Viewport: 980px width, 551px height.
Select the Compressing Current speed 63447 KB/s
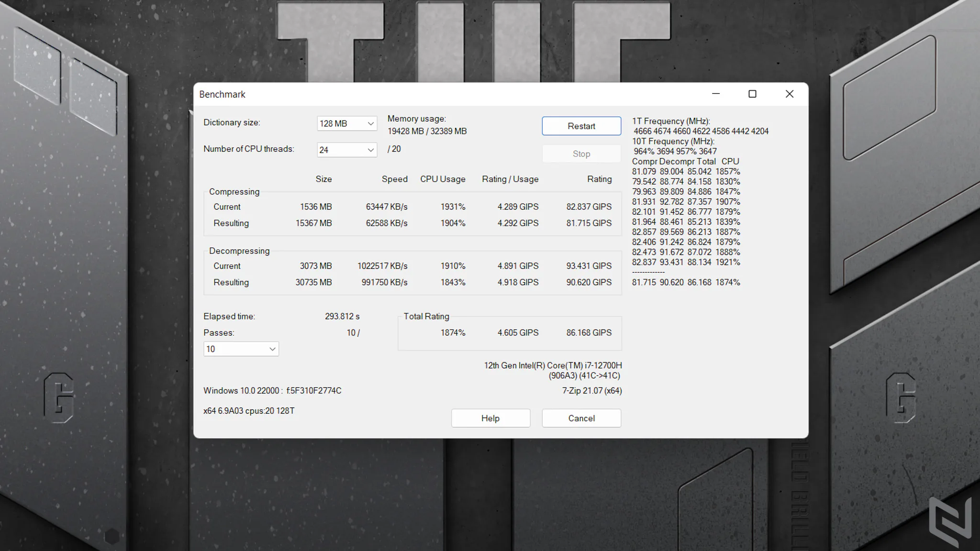[387, 207]
